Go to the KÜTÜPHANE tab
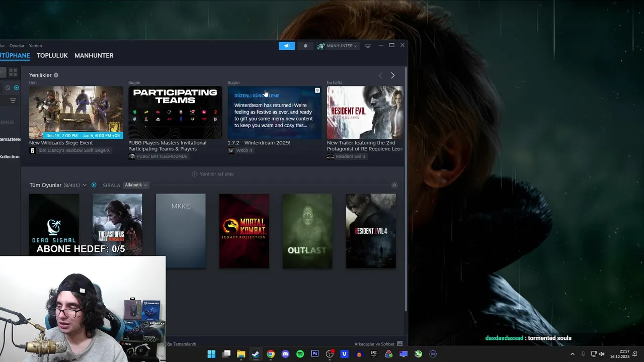Image resolution: width=644 pixels, height=362 pixels. [x=15, y=55]
